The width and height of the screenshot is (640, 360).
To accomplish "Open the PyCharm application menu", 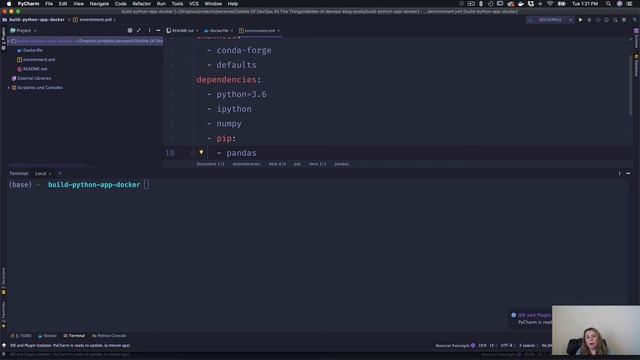I will 29,4.
